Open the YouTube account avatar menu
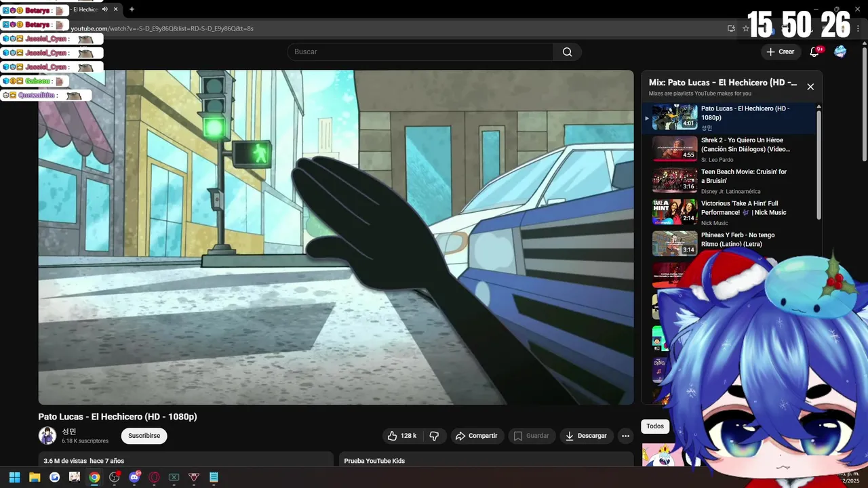The height and width of the screenshot is (488, 868). [x=840, y=52]
